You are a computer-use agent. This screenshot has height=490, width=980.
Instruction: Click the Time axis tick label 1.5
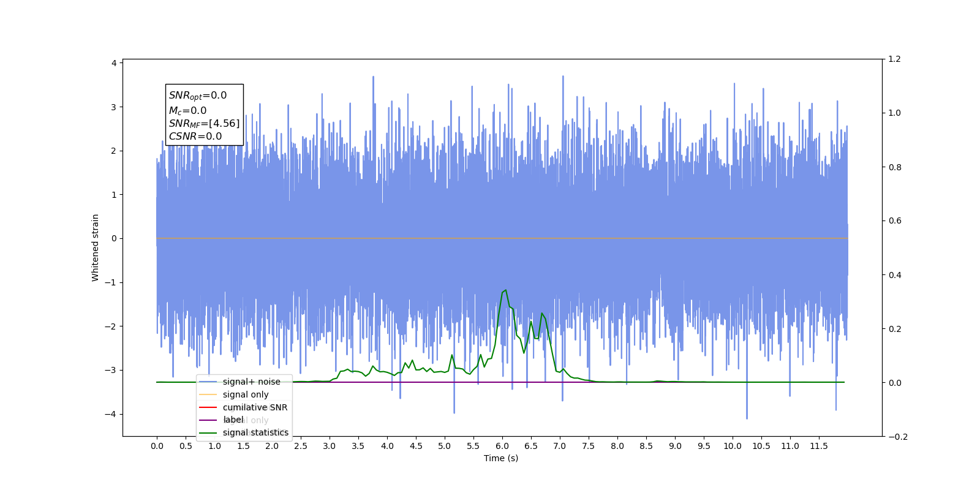coord(243,446)
